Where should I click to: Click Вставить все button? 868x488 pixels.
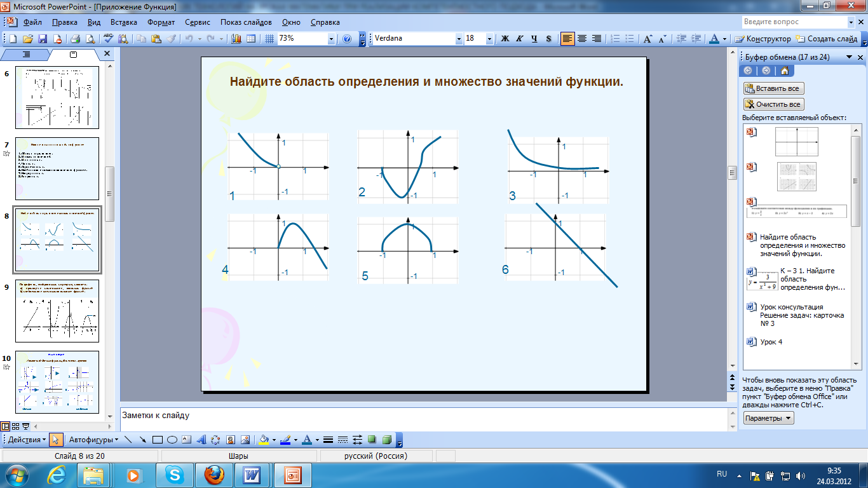(773, 88)
